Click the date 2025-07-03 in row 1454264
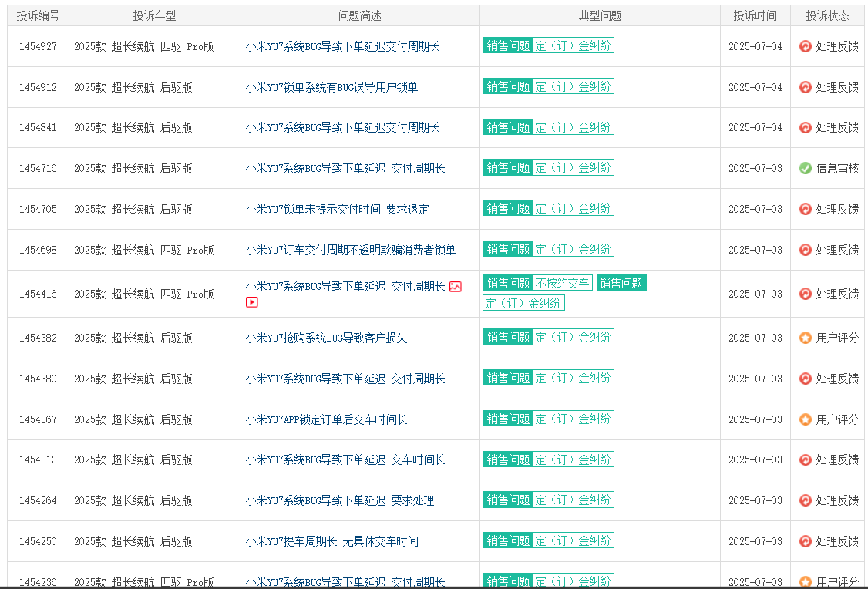 click(755, 500)
